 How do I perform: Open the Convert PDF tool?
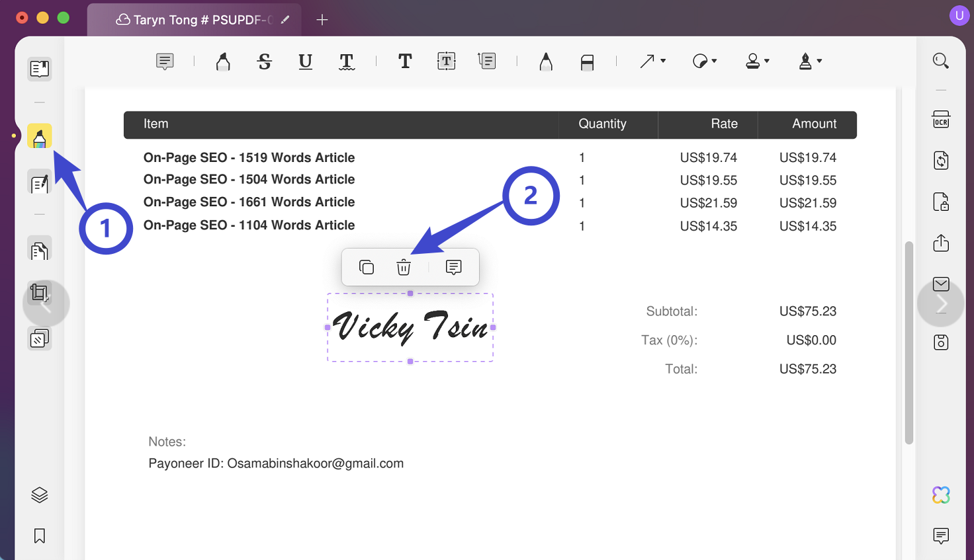pos(940,160)
